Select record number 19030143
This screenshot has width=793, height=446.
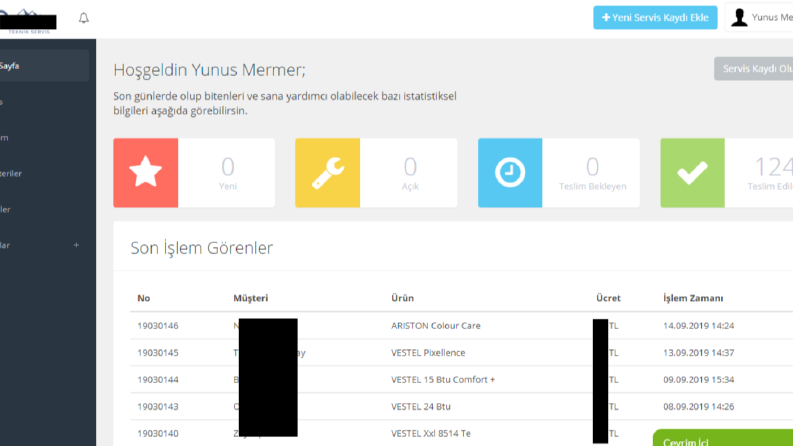pyautogui.click(x=158, y=407)
